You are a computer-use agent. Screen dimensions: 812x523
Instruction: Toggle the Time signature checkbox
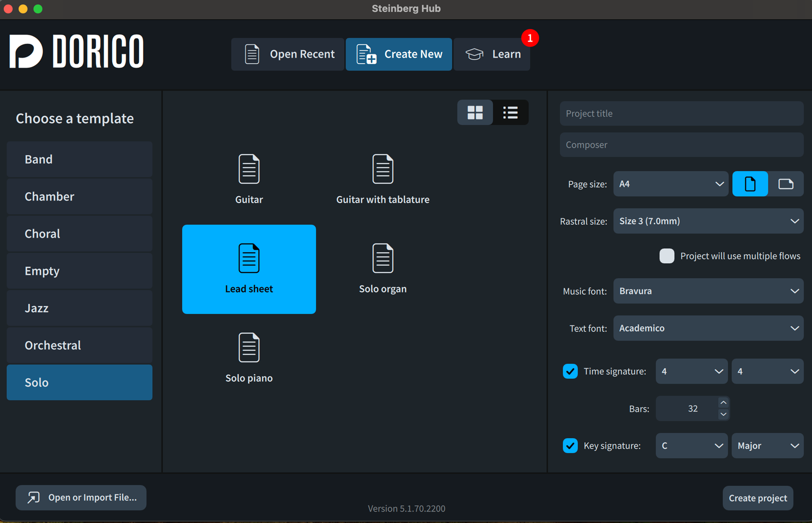(570, 371)
